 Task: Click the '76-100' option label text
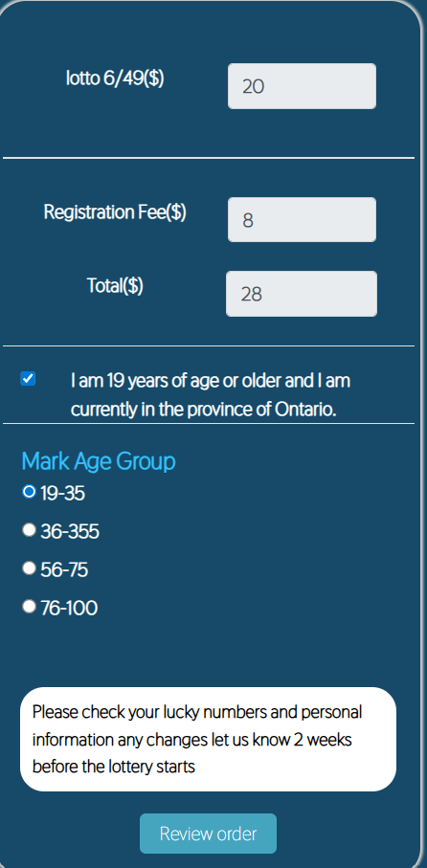[69, 609]
